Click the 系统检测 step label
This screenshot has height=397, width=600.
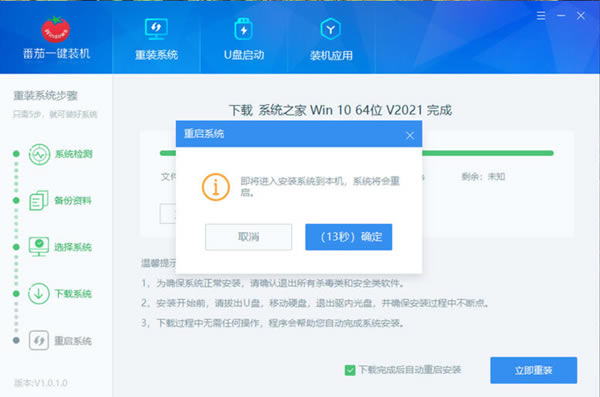click(73, 154)
